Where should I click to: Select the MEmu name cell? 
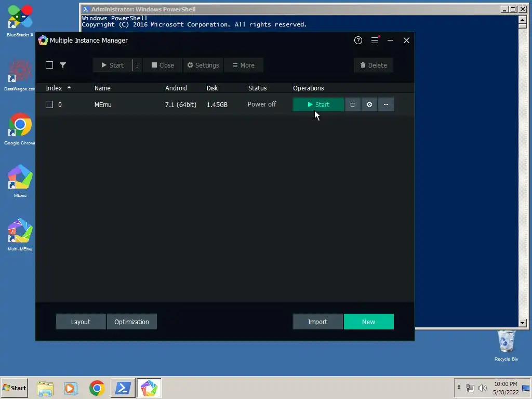pyautogui.click(x=103, y=104)
